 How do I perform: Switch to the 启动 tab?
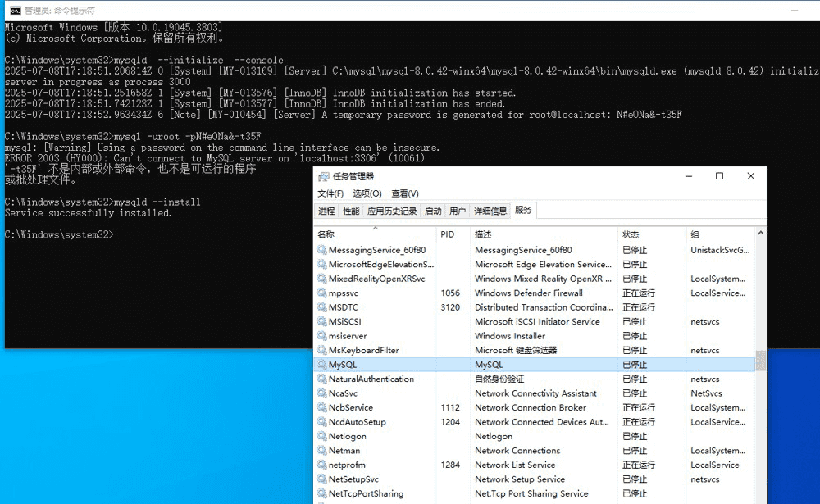433,211
